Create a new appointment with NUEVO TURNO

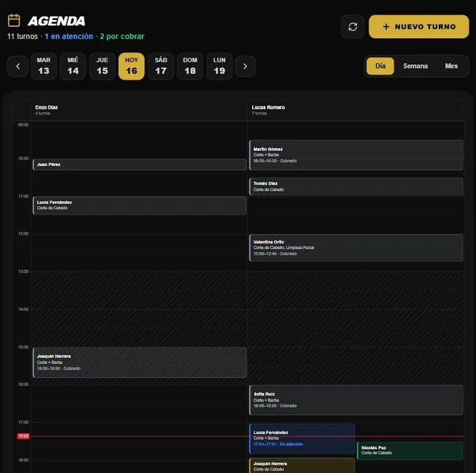[418, 26]
